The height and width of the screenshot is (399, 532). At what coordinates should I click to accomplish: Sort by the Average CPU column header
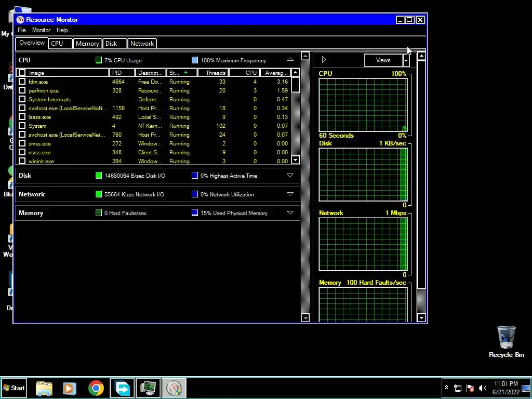coord(276,73)
